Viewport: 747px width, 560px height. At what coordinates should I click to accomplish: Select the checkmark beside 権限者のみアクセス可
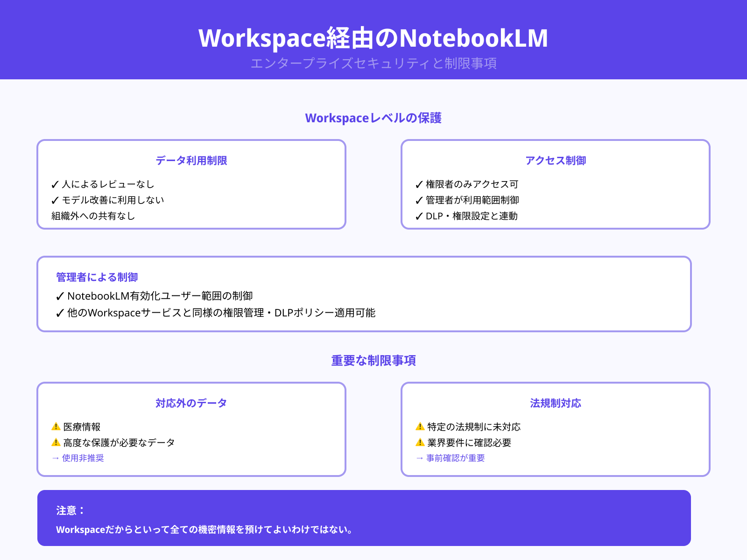[419, 184]
